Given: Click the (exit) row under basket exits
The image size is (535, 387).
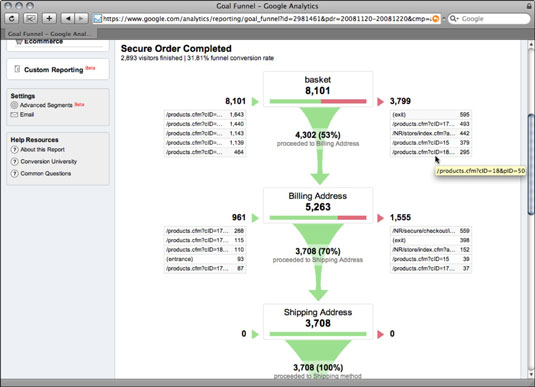Looking at the screenshot, I should coord(431,115).
